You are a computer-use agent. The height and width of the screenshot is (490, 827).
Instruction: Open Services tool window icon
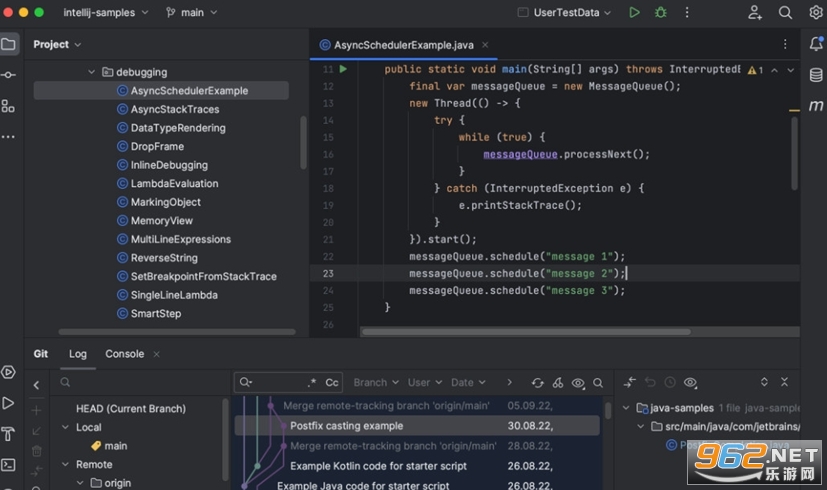(8, 372)
